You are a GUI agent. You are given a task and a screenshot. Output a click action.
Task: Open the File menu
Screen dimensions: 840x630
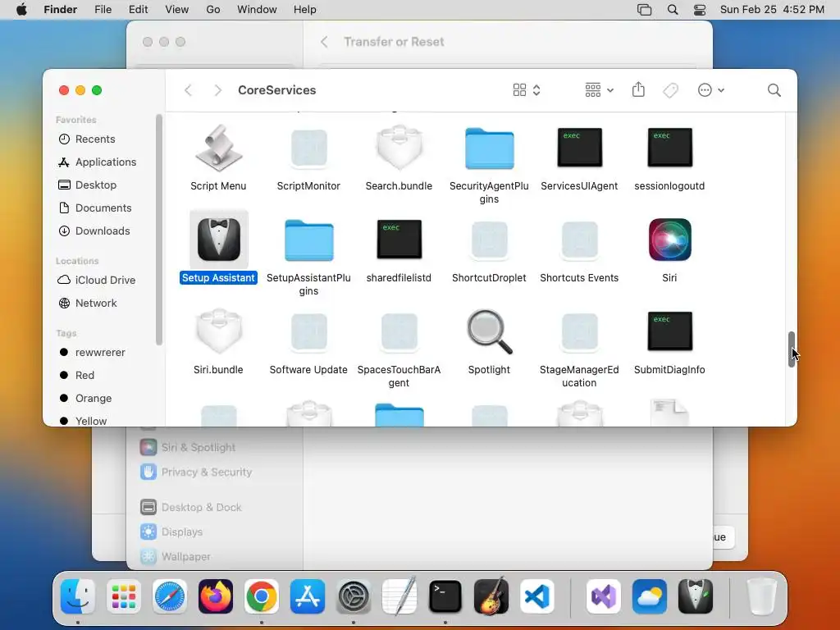[x=103, y=10]
